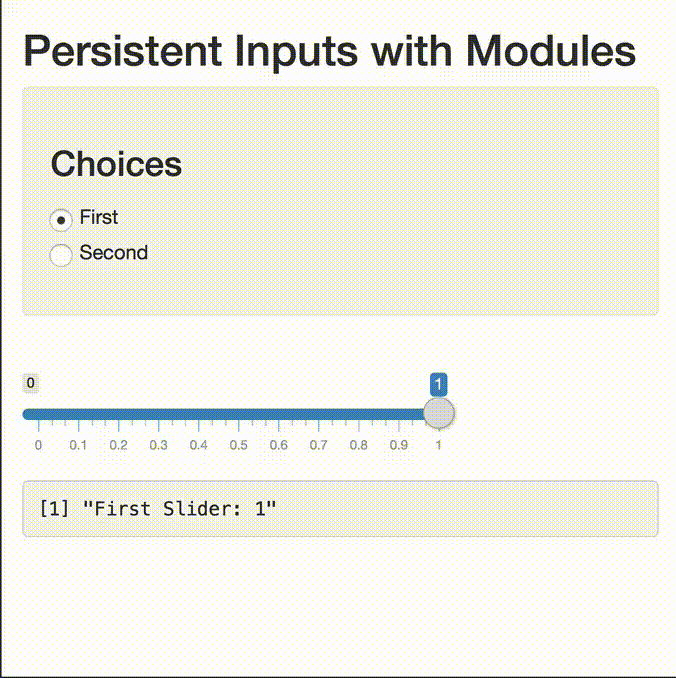Click the slider track above 0.7
676x678 pixels.
[319, 414]
